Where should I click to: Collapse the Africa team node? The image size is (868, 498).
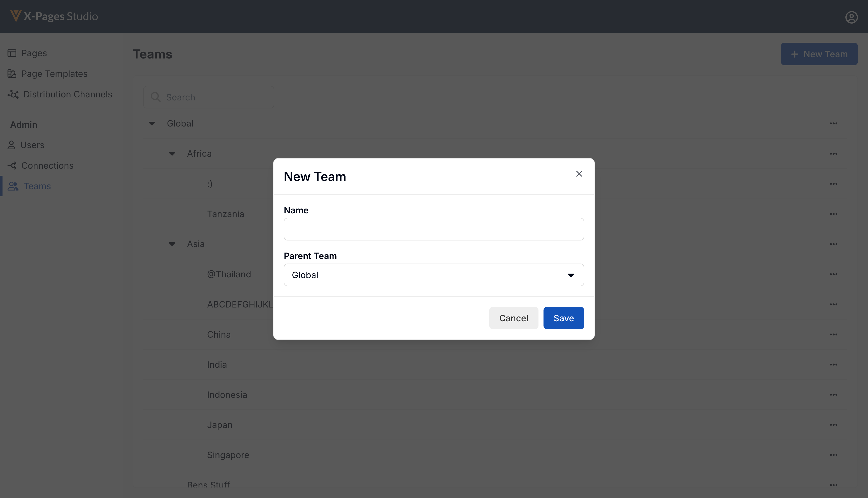172,154
